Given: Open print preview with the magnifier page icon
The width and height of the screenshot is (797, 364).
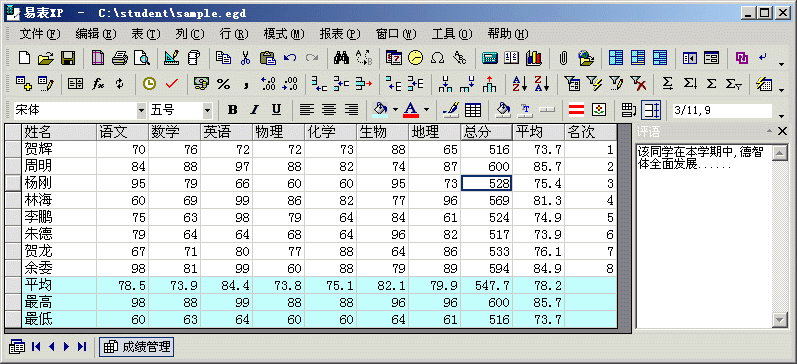Looking at the screenshot, I should click(142, 58).
